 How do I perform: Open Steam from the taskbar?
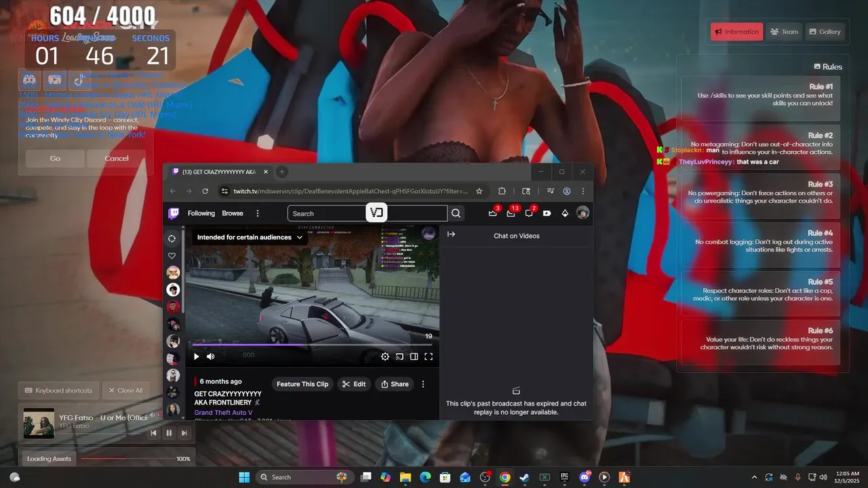(x=525, y=477)
